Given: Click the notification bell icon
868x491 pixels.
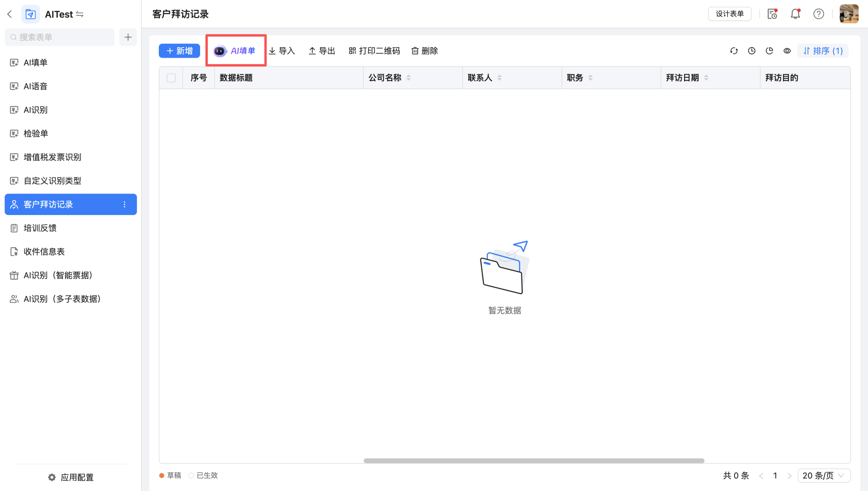Looking at the screenshot, I should click(795, 14).
